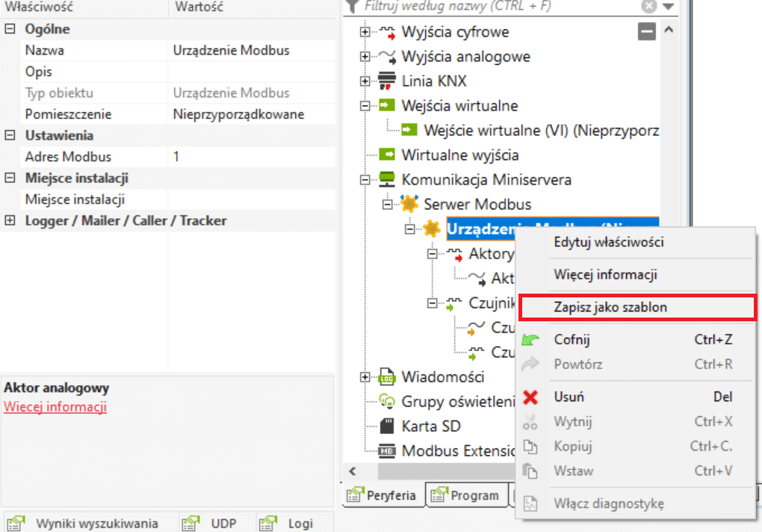Screen dimensions: 762x532
Task: Click the Karta SD card icon
Action: coord(387,426)
